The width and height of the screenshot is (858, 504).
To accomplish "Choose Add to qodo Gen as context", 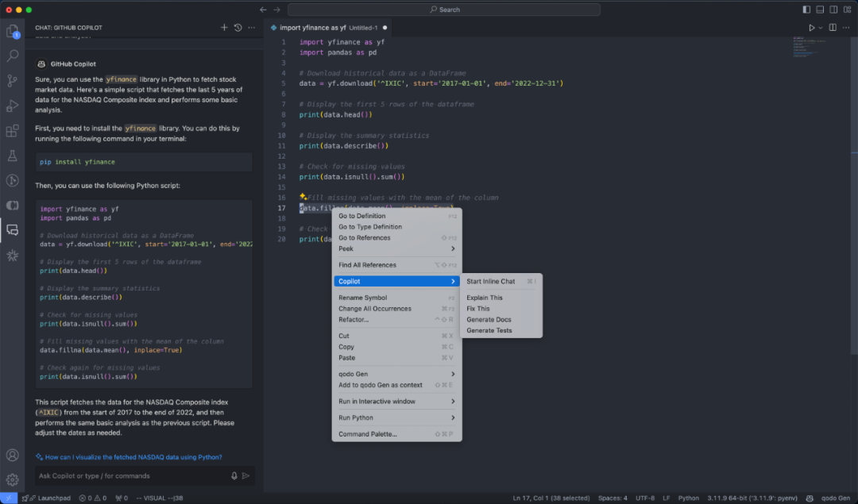I will click(x=396, y=386).
